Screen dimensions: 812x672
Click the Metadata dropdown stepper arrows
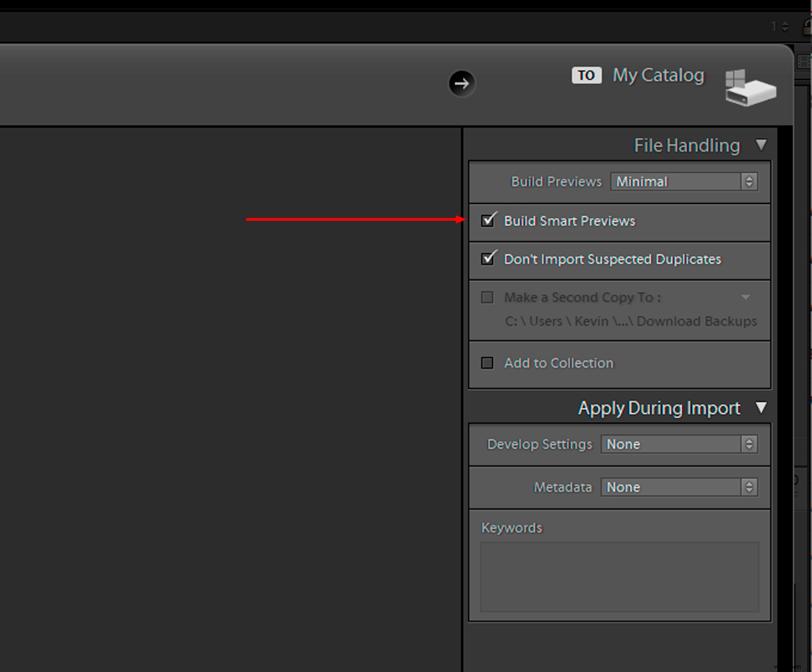[x=749, y=487]
